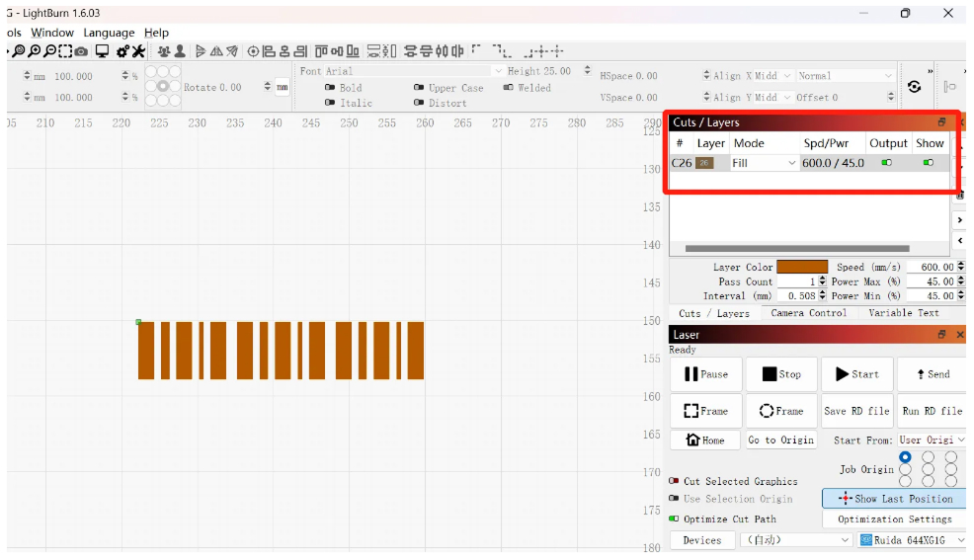Click the Send button
Image resolution: width=974 pixels, height=560 pixels.
932,373
